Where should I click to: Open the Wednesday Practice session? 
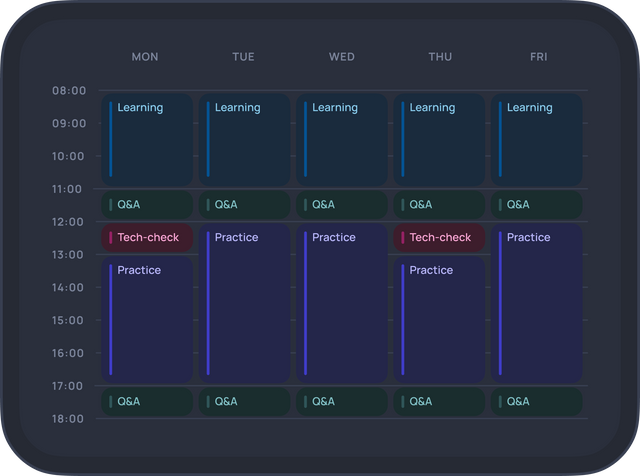coord(341,303)
